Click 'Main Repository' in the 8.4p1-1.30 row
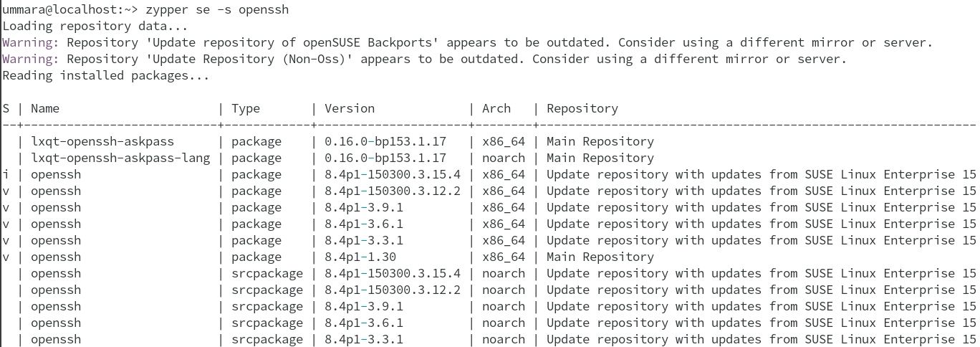980x347 pixels. pyautogui.click(x=600, y=257)
